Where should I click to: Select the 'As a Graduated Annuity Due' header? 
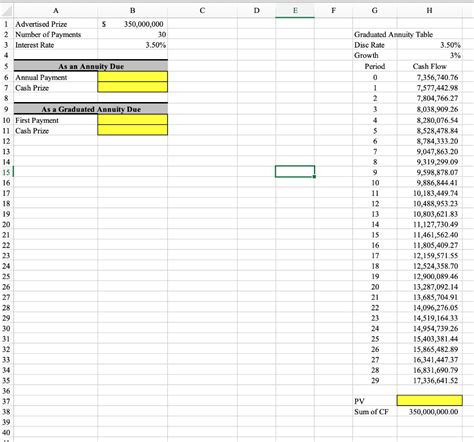91,109
